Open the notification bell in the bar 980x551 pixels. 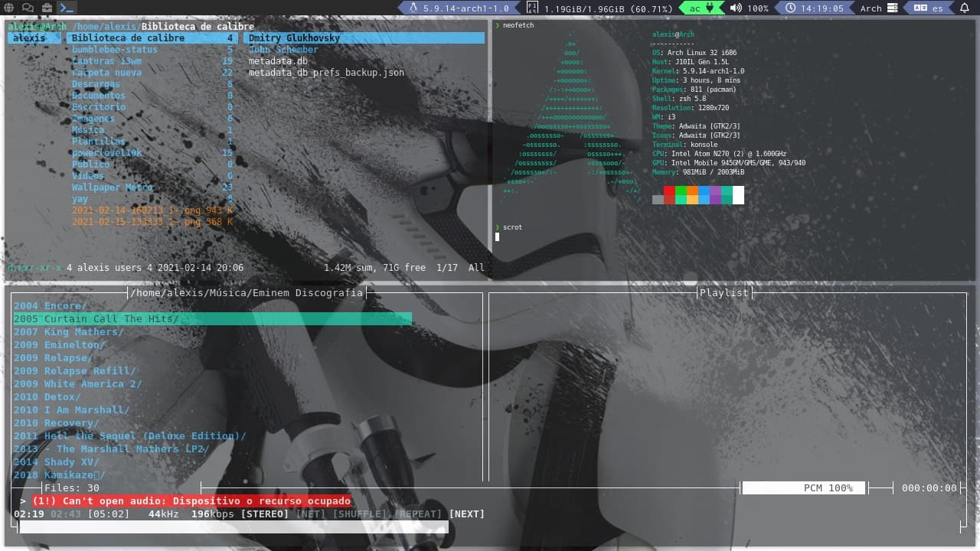(x=964, y=8)
